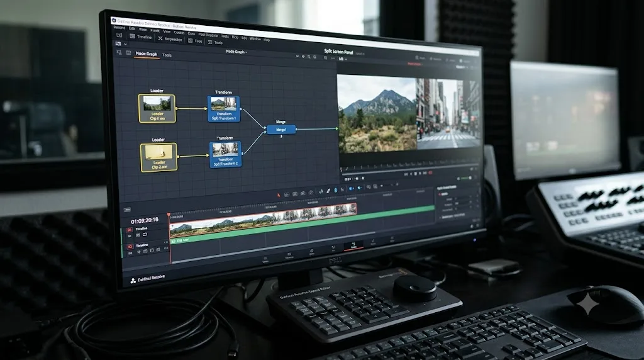The image size is (644, 360).
Task: Click the small view icon above the timecode
Action: (127, 210)
